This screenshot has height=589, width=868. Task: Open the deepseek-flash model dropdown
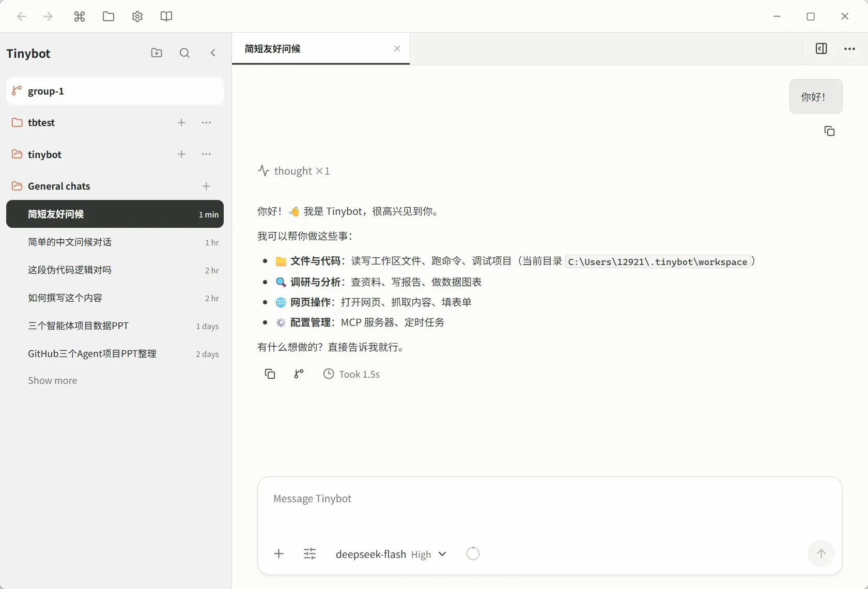[x=391, y=554]
